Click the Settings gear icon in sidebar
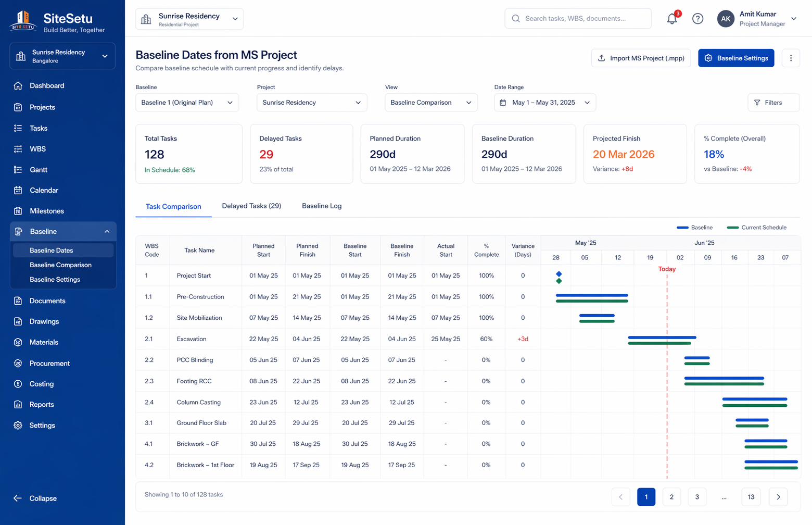 pos(18,425)
